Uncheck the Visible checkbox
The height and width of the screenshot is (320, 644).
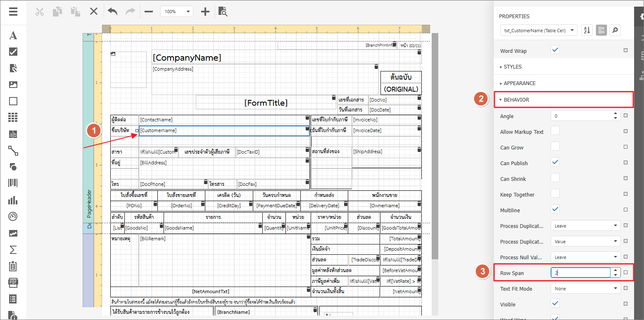(555, 303)
